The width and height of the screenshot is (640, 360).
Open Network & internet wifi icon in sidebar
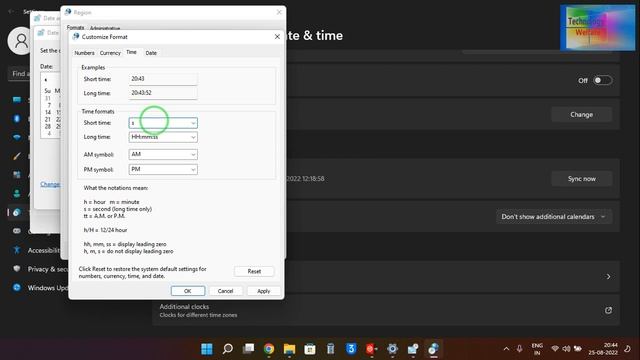(x=17, y=137)
